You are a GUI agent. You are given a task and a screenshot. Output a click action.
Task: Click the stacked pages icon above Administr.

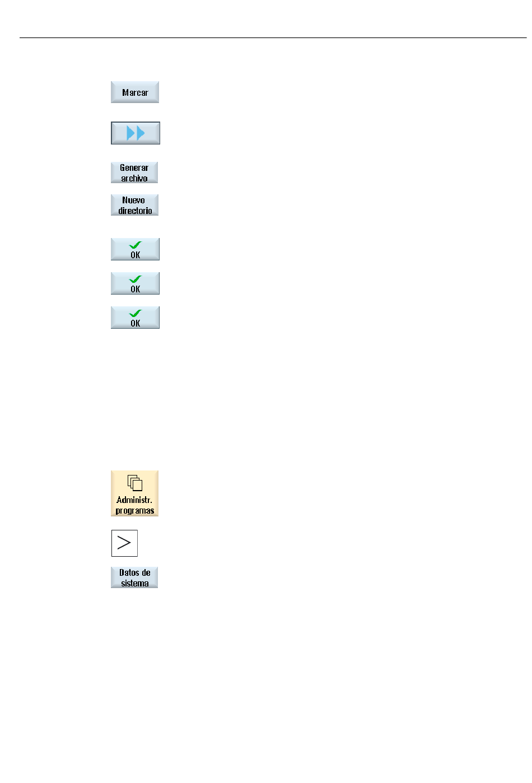tap(134, 483)
